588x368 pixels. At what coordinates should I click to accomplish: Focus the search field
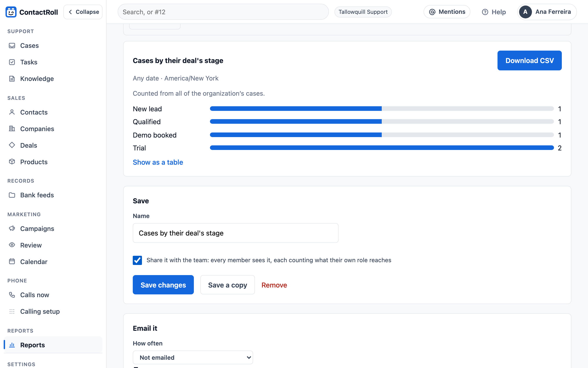coord(223,12)
